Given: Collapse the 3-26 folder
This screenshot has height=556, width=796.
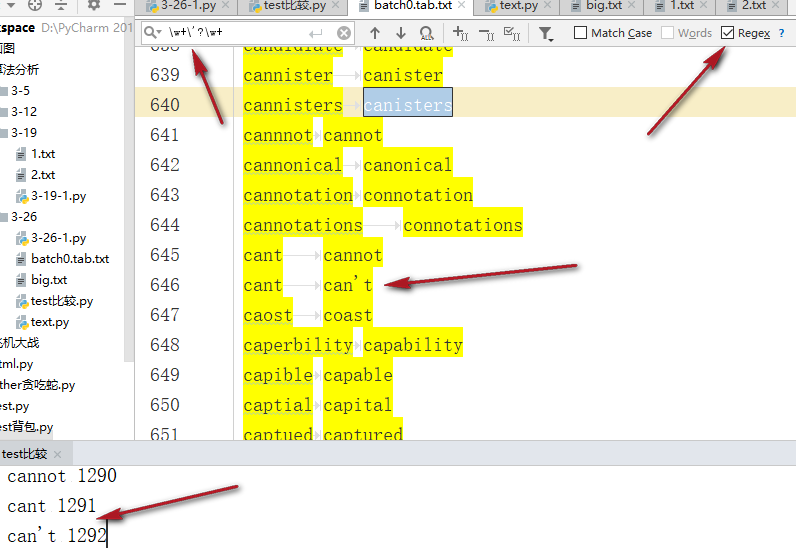Looking at the screenshot, I should point(4,217).
